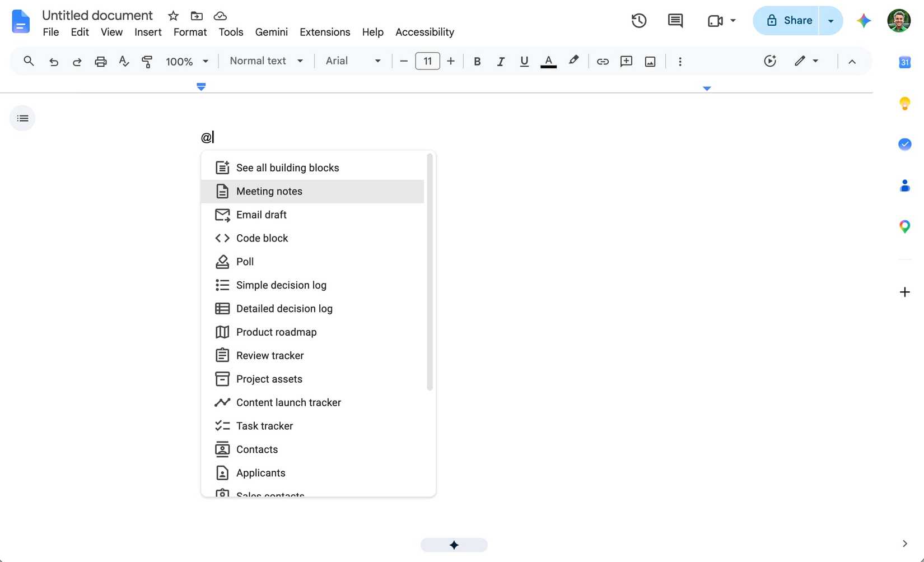924x562 pixels.
Task: Expand the Share options arrow
Action: pos(830,21)
